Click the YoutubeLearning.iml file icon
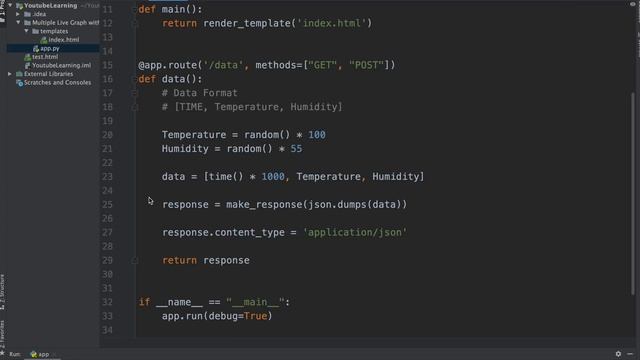 27,65
